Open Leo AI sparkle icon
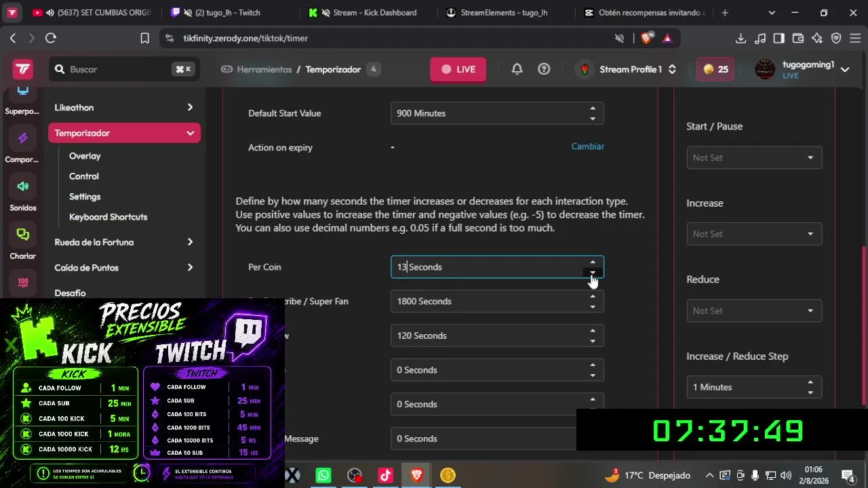 pyautogui.click(x=817, y=38)
